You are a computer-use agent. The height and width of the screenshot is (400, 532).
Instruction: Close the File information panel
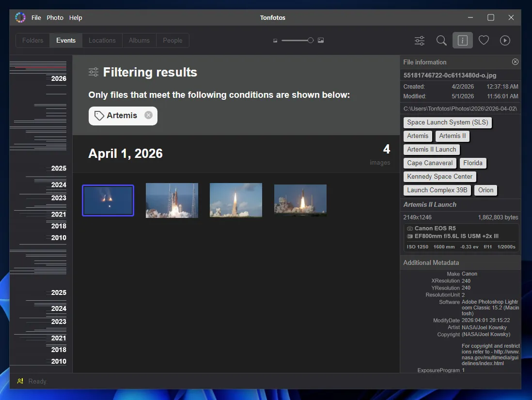[x=515, y=62]
